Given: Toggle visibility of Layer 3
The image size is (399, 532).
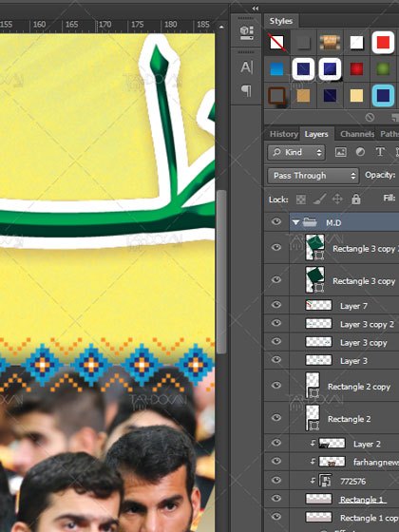Looking at the screenshot, I should [x=276, y=360].
